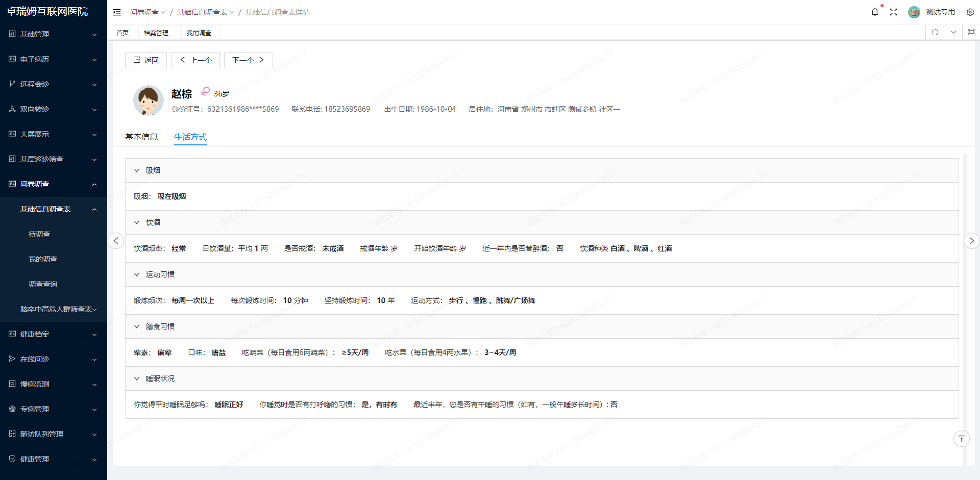Click the 睡眠正好 value
Viewport: 980px width, 480px height.
pos(229,405)
